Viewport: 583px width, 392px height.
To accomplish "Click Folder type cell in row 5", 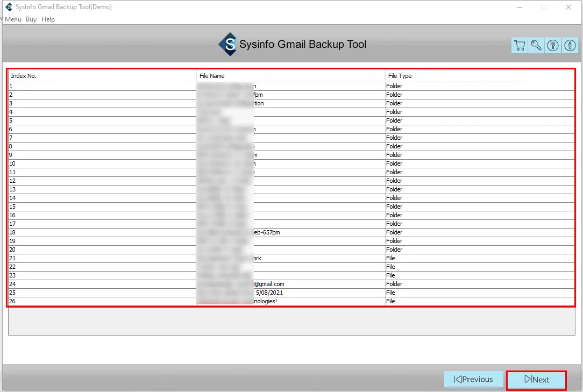I will tap(480, 121).
